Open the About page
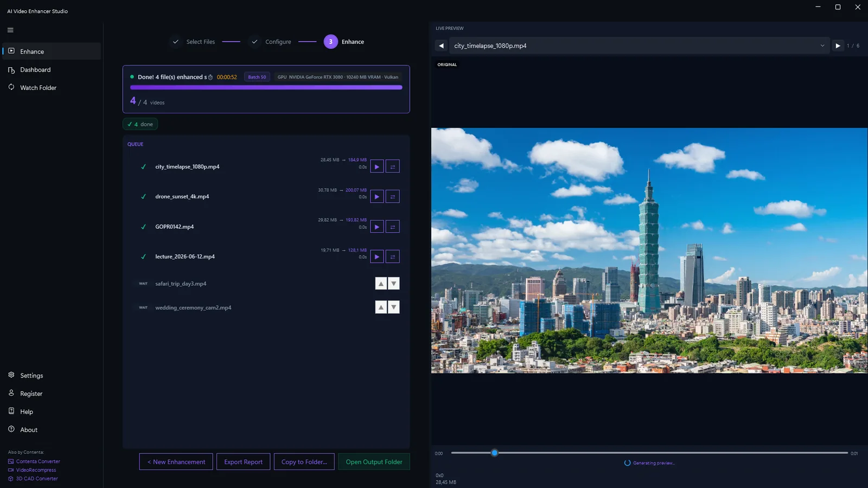The width and height of the screenshot is (868, 488). click(52, 429)
